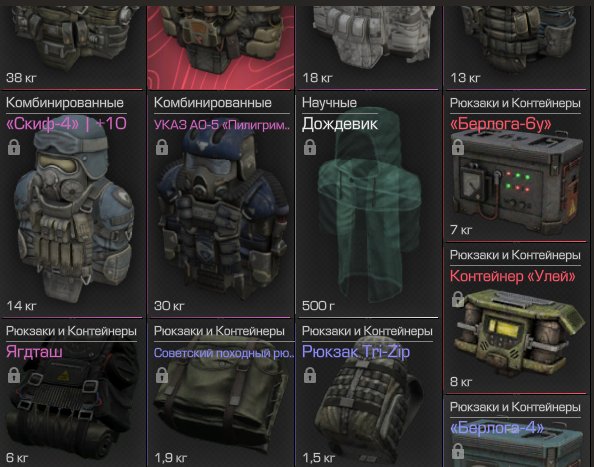
Task: Click the lock icon on «Скиф-4» card
Action: coord(14,147)
